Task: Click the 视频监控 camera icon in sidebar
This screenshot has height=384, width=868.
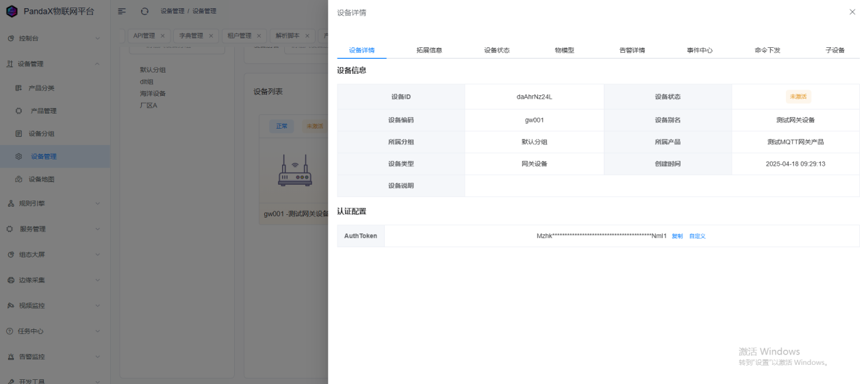Action: coord(10,305)
